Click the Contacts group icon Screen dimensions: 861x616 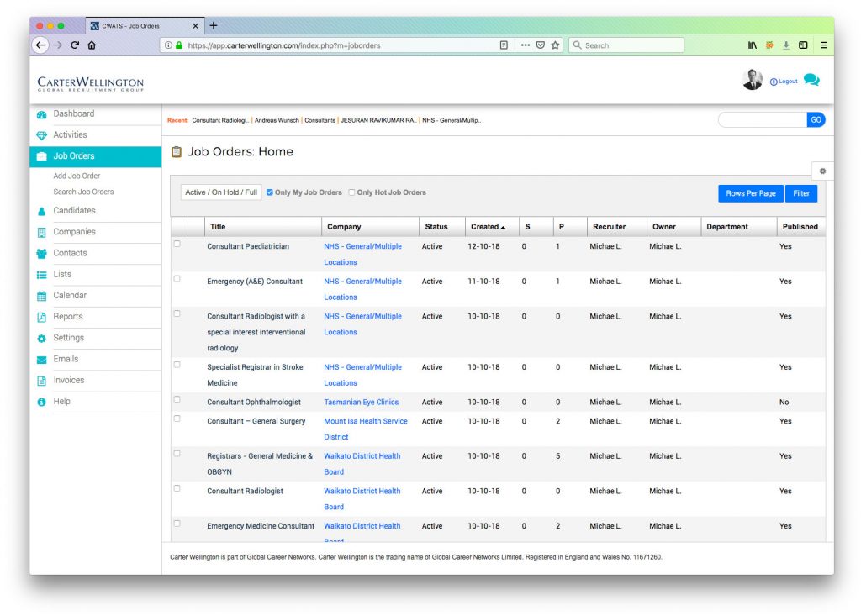coord(42,253)
